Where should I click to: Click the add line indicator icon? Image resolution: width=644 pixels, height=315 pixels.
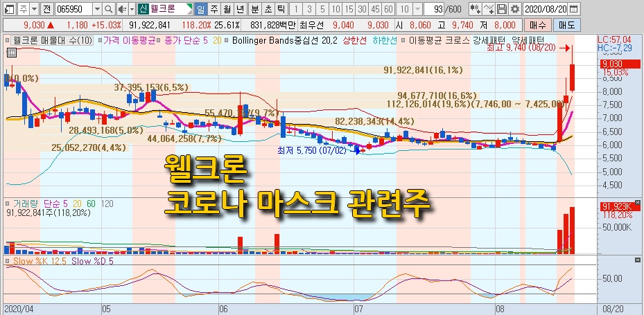pos(489,8)
